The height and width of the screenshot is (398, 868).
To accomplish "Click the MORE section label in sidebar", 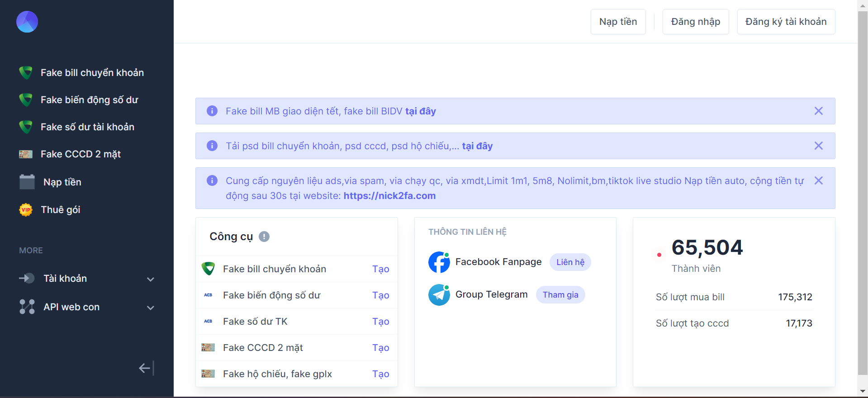I will pyautogui.click(x=31, y=251).
